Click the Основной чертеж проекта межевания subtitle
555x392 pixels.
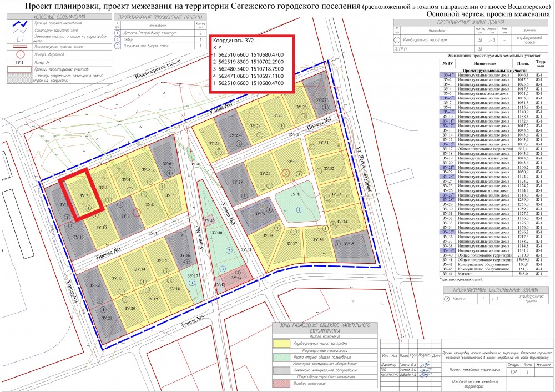(x=488, y=14)
